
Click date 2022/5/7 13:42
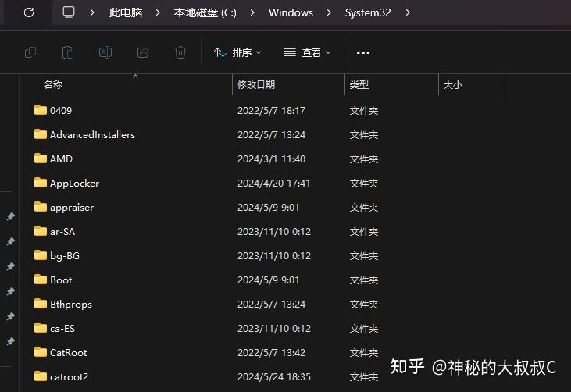(271, 353)
